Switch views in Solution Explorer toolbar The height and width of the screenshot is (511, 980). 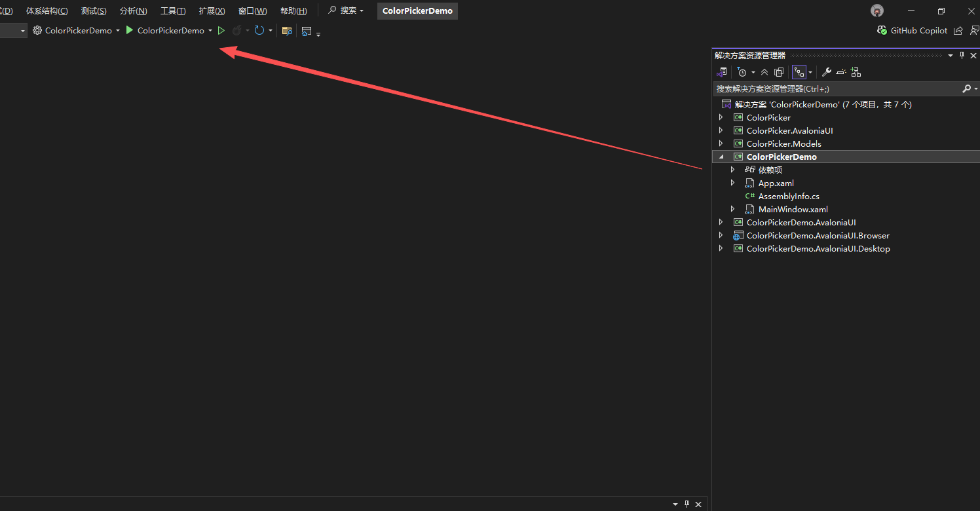click(721, 72)
